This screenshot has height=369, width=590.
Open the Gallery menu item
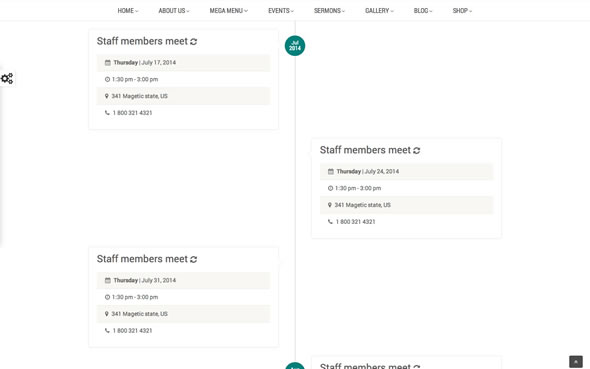(x=379, y=11)
